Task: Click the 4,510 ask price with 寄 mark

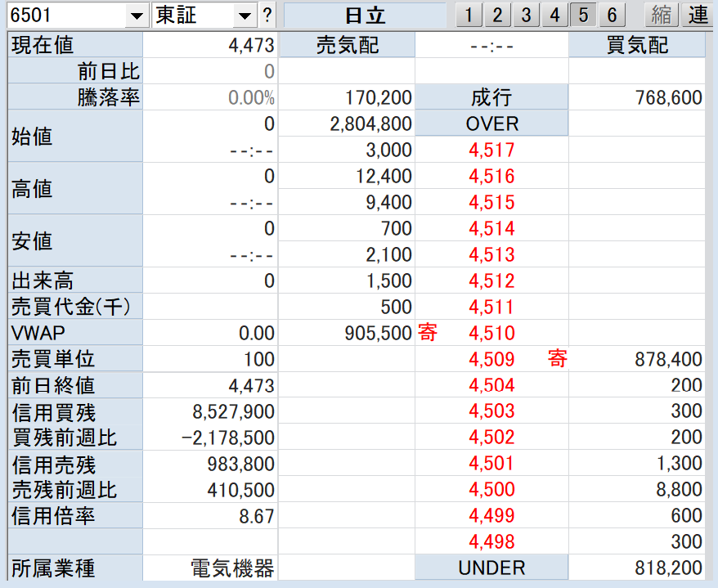Action: pyautogui.click(x=491, y=333)
